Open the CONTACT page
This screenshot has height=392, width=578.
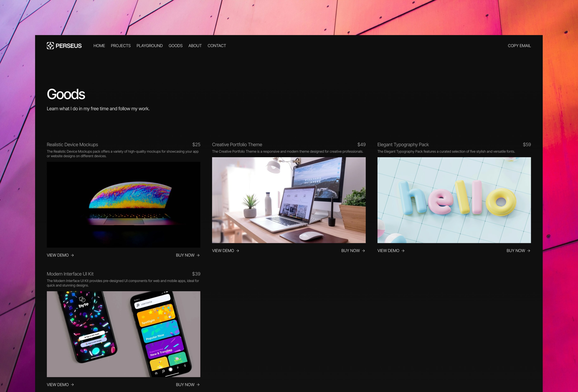pyautogui.click(x=217, y=45)
